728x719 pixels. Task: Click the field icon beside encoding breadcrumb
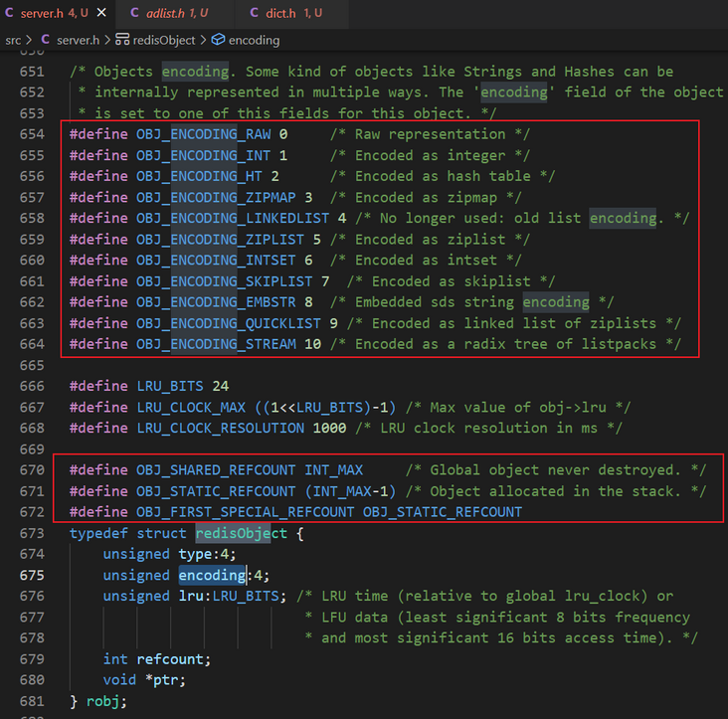(x=218, y=40)
